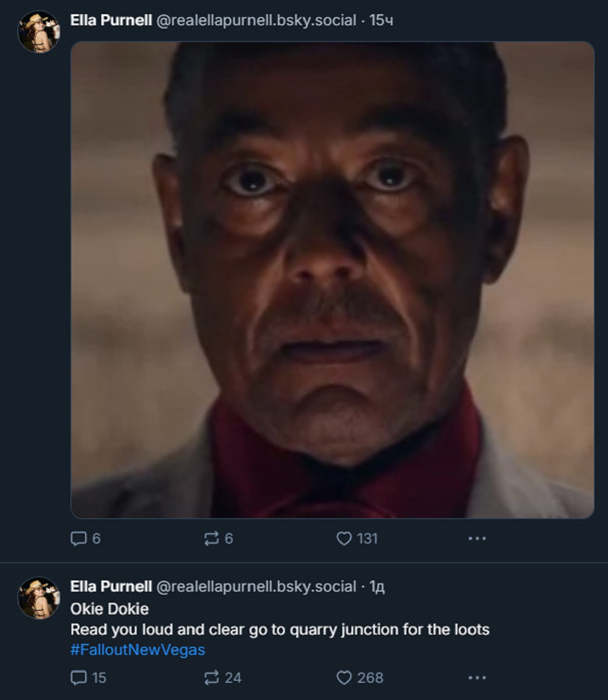Open Ella Purnell's name on second post
This screenshot has height=700, width=608.
tap(111, 587)
